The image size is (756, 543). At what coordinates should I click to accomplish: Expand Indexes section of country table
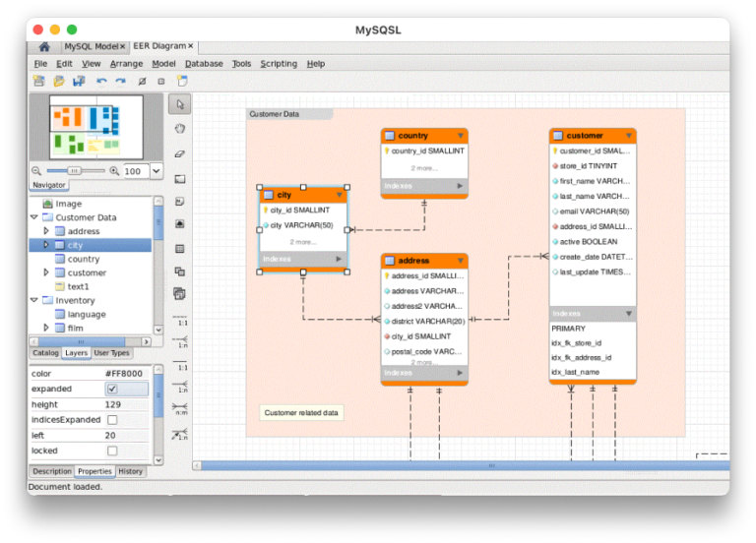pos(460,186)
